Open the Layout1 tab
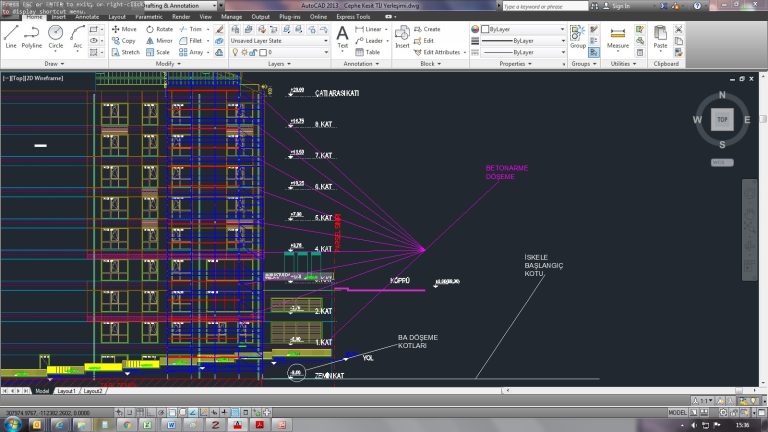The width and height of the screenshot is (768, 432). point(66,391)
